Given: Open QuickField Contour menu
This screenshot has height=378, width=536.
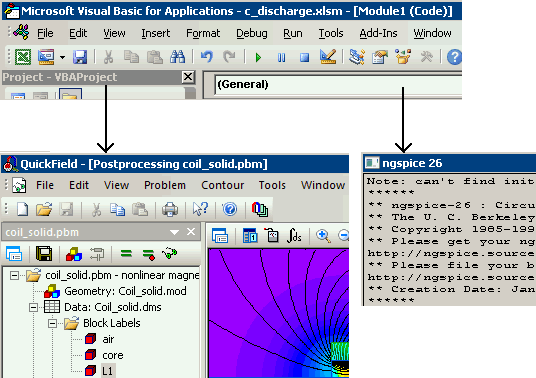Looking at the screenshot, I should click(x=223, y=185).
